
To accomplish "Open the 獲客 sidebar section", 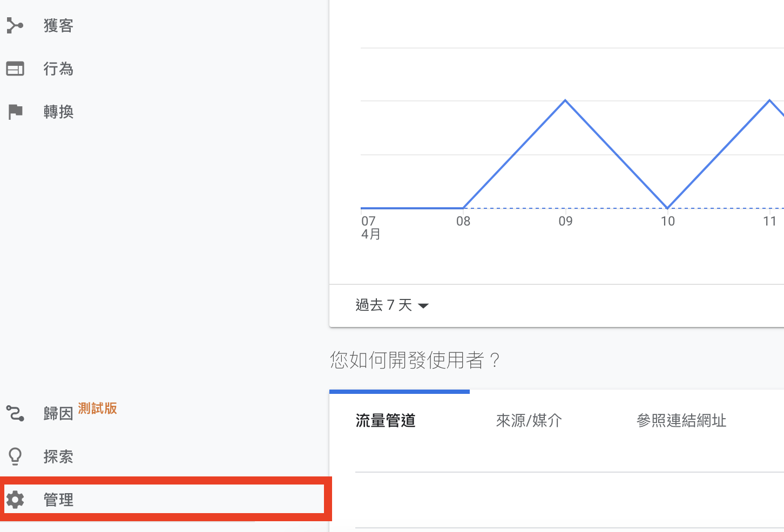I will coord(58,25).
